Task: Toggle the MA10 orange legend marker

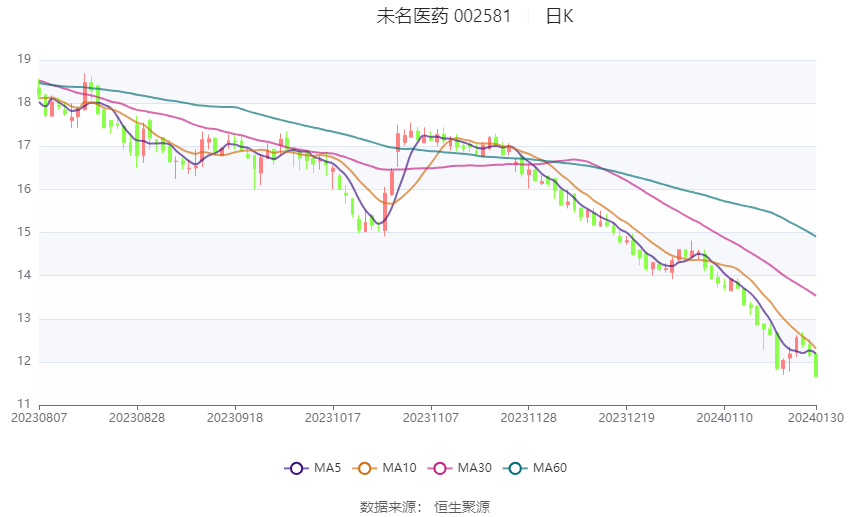Action: (x=364, y=468)
